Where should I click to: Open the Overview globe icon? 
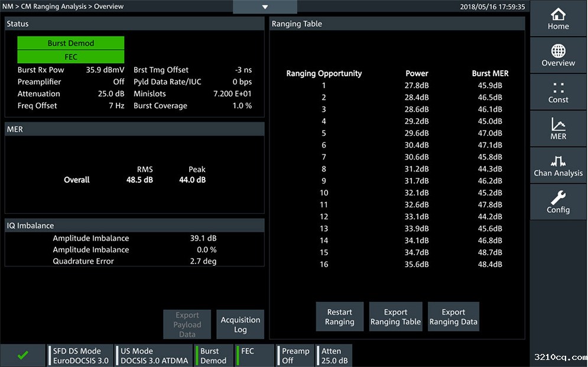pos(558,55)
